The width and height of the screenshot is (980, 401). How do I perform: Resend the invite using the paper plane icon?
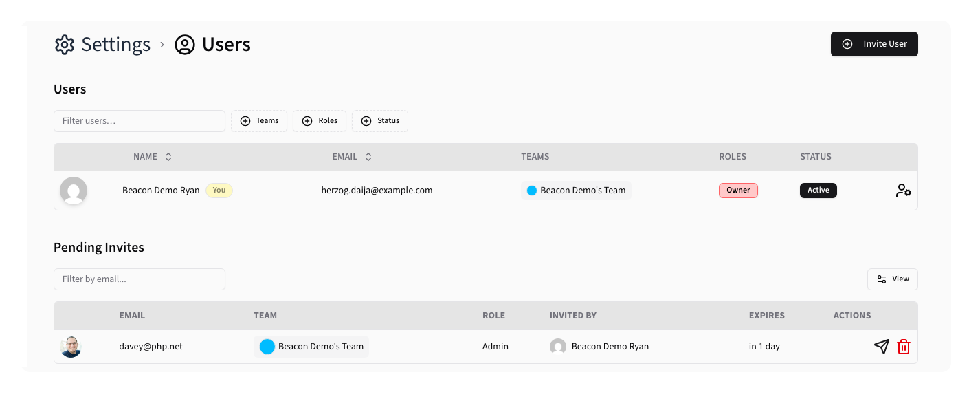pos(882,346)
